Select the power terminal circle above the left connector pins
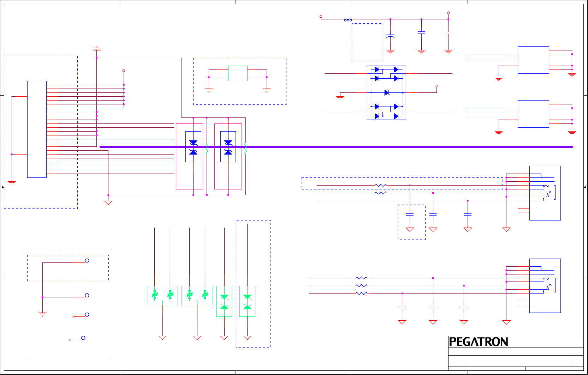The height and width of the screenshot is (375, 588). click(x=124, y=71)
